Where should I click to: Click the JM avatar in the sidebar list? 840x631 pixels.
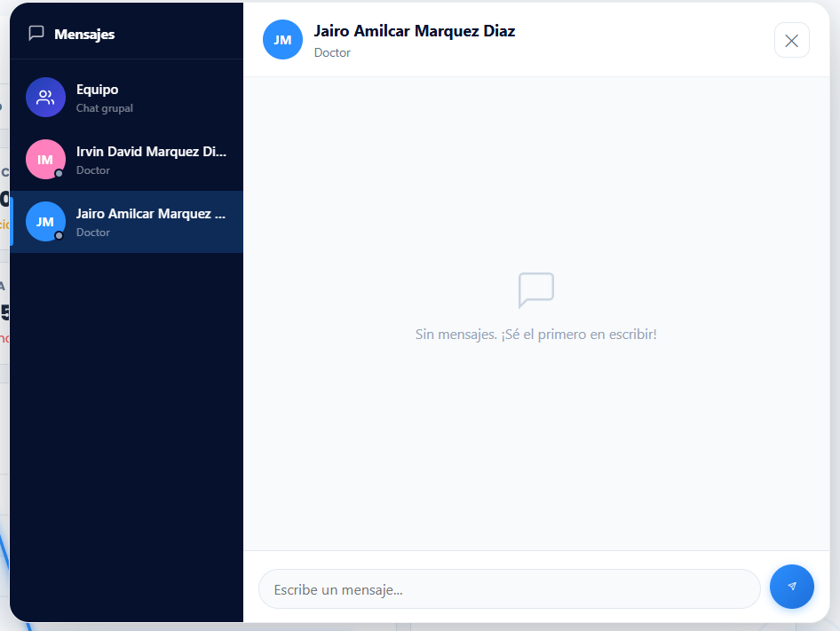(x=45, y=222)
